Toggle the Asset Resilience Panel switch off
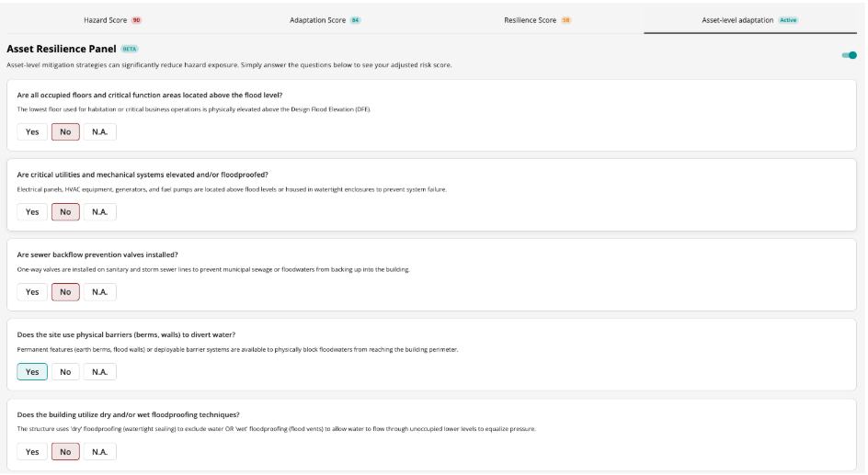The image size is (868, 475). tap(849, 55)
